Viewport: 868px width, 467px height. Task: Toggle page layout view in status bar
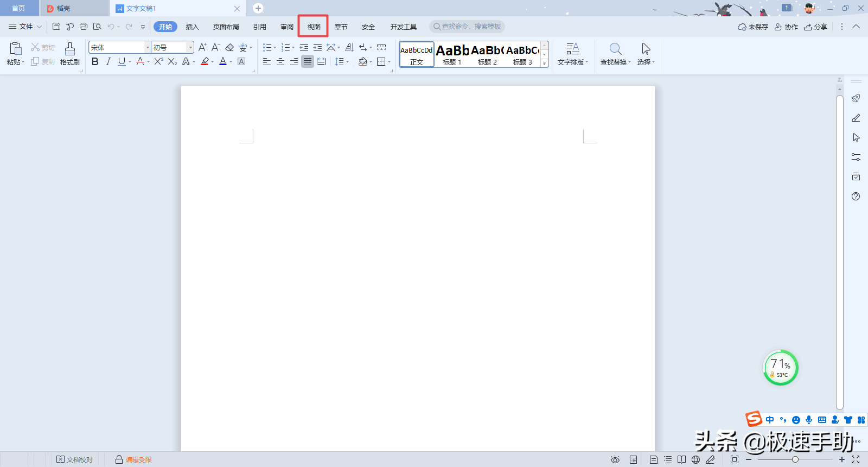tap(653, 459)
